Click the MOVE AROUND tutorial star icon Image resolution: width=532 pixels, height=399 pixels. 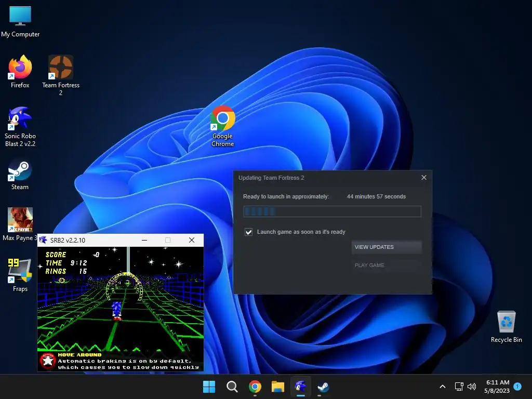(48, 361)
